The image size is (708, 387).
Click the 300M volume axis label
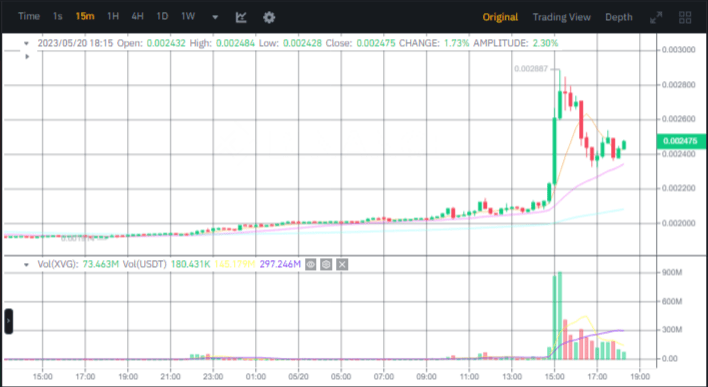672,330
